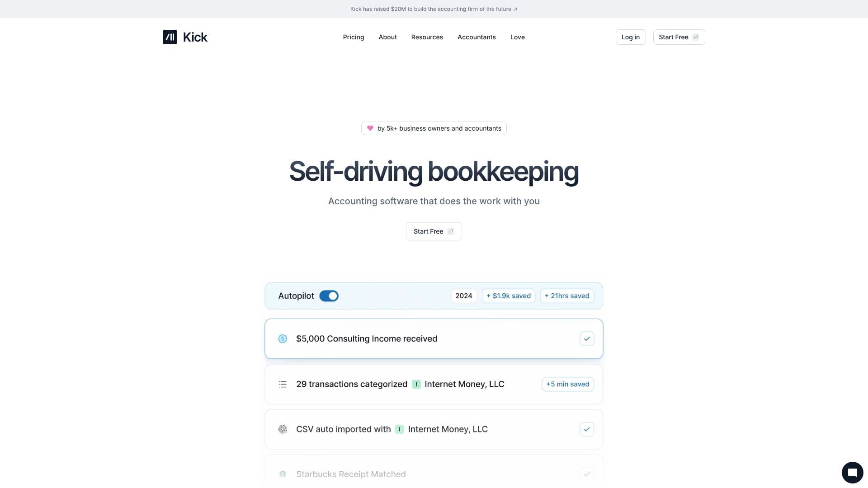Image resolution: width=868 pixels, height=488 pixels.
Task: Click the +5 min saved badge
Action: tap(568, 384)
